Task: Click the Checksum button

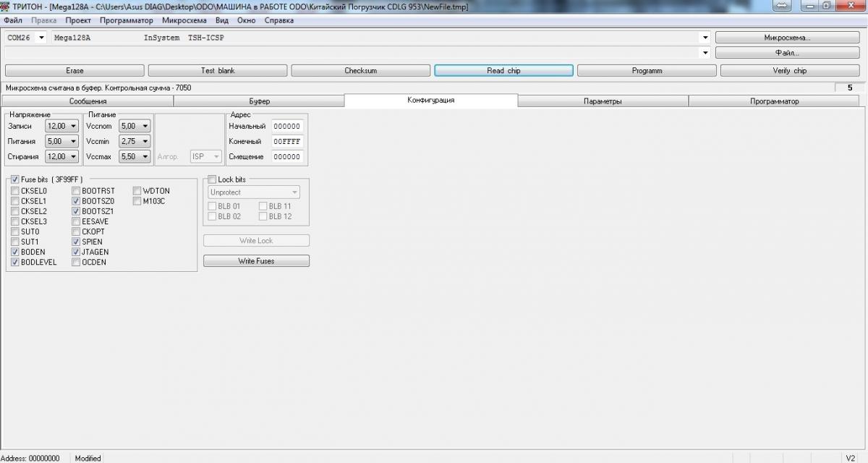Action: pos(360,71)
